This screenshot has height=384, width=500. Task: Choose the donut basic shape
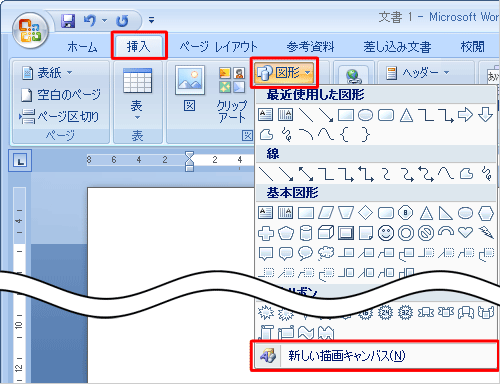click(x=406, y=233)
